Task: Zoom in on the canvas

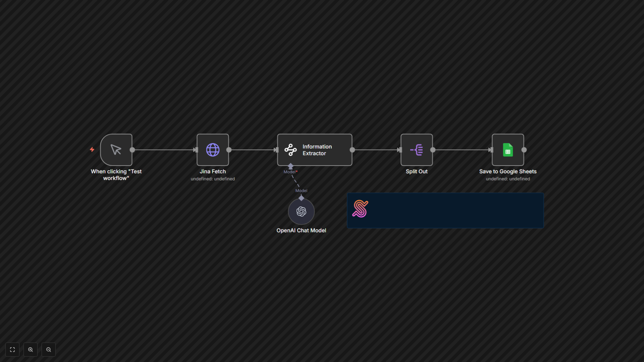Action: [31, 349]
